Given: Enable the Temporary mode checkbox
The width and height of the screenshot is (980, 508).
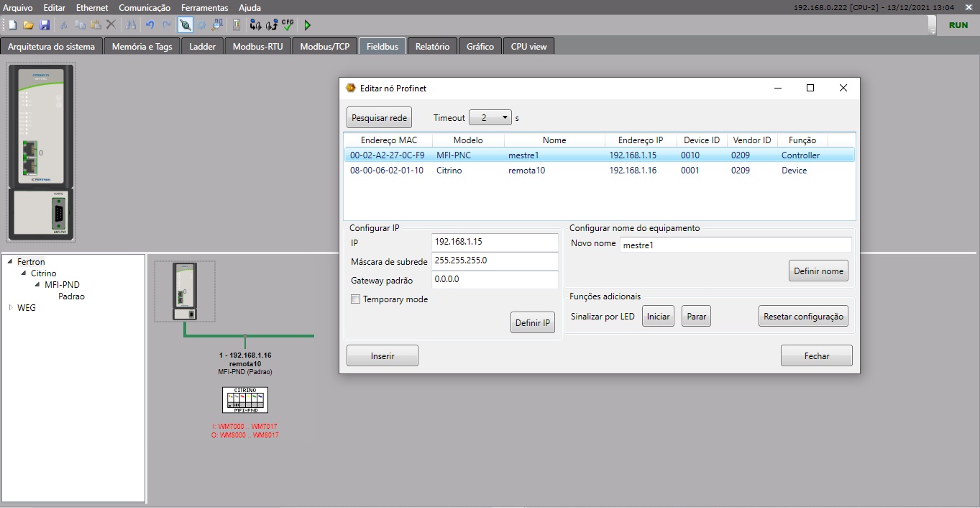Looking at the screenshot, I should pos(355,299).
